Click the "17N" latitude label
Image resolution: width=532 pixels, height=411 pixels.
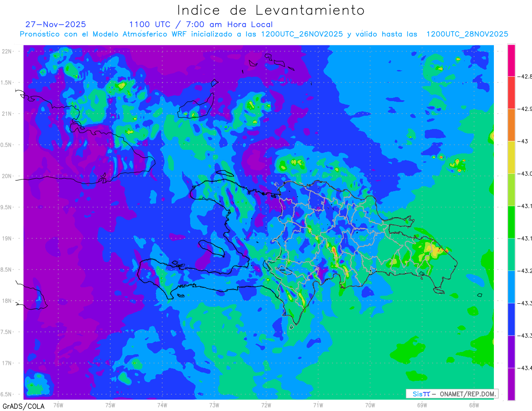[7, 363]
